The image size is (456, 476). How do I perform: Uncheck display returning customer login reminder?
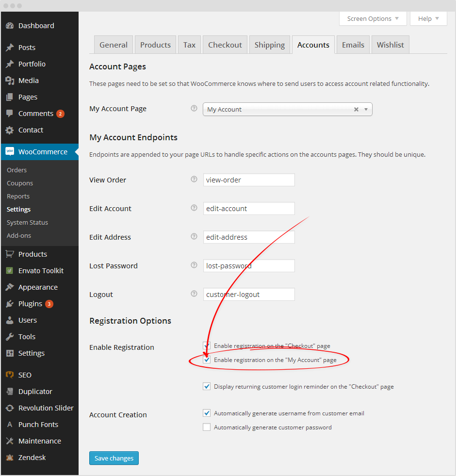[x=207, y=387]
